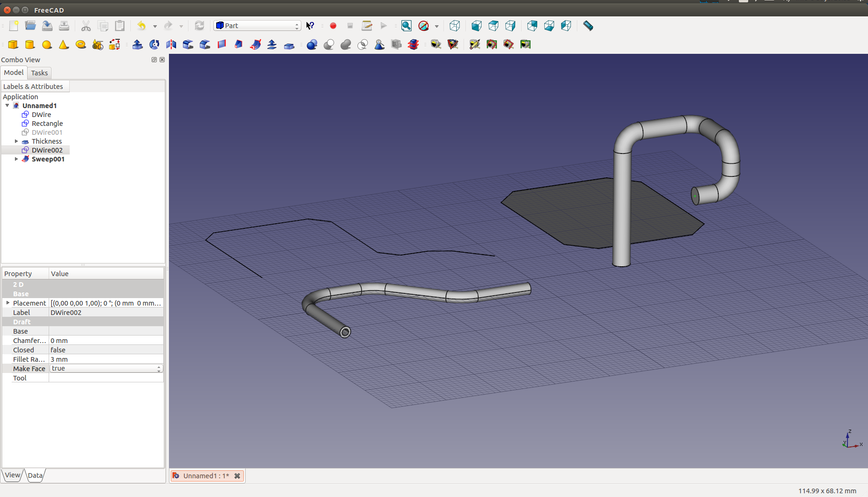Close the Unnamed1 document tab
868x497 pixels.
tap(237, 476)
